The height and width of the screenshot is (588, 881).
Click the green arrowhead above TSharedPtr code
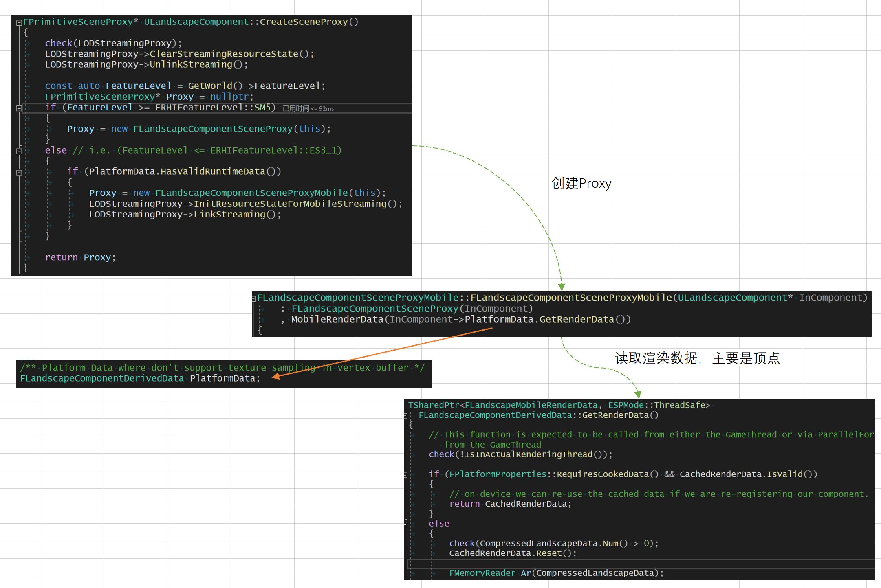coord(638,394)
